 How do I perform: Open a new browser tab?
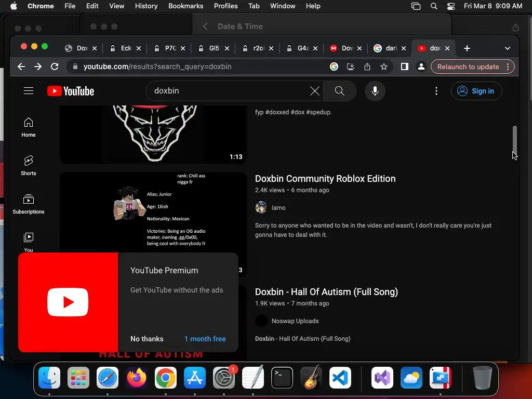tap(467, 48)
